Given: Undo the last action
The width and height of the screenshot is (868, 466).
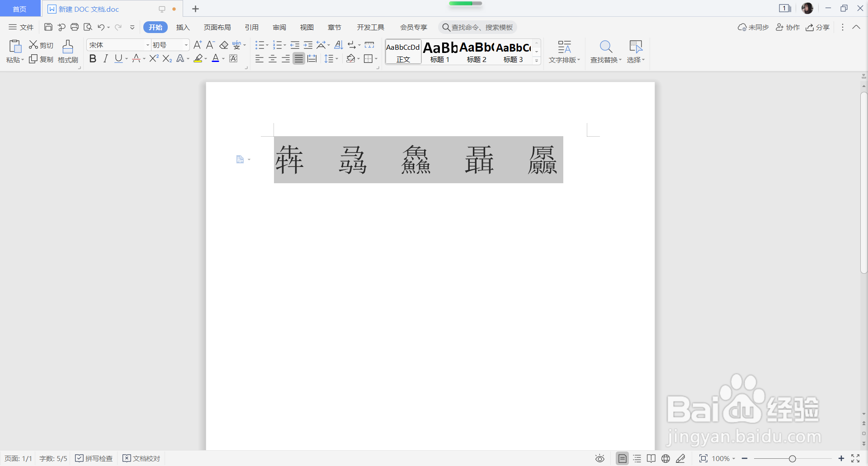Looking at the screenshot, I should point(101,27).
